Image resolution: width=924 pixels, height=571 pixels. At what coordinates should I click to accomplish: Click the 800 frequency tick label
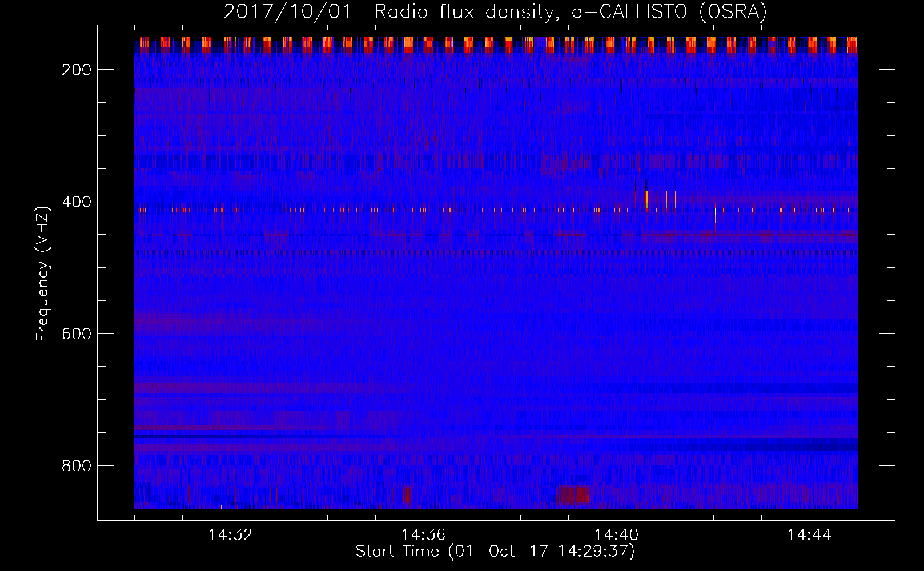77,466
